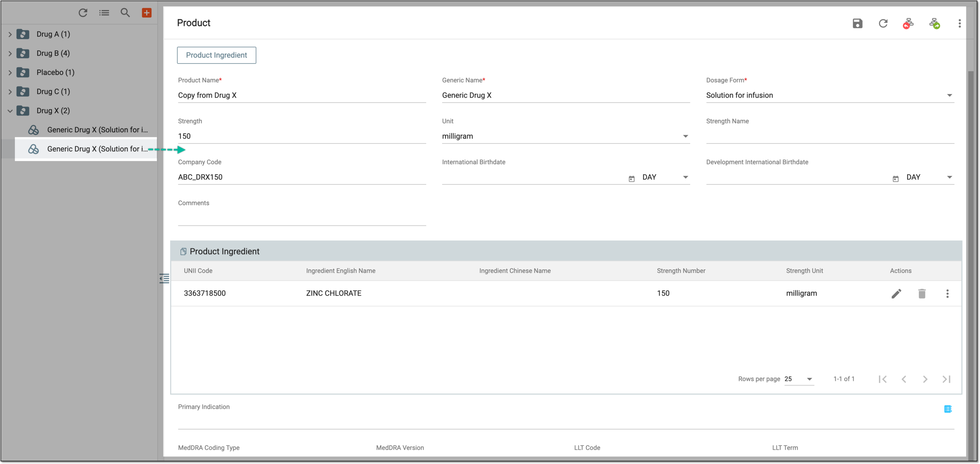Save the Product form

click(x=857, y=24)
